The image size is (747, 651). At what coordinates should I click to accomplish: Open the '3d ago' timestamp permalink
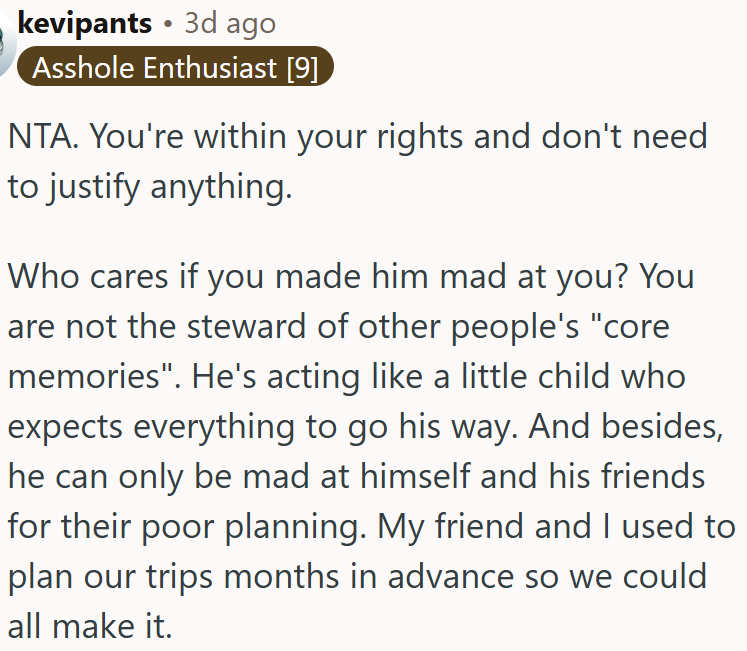(230, 23)
